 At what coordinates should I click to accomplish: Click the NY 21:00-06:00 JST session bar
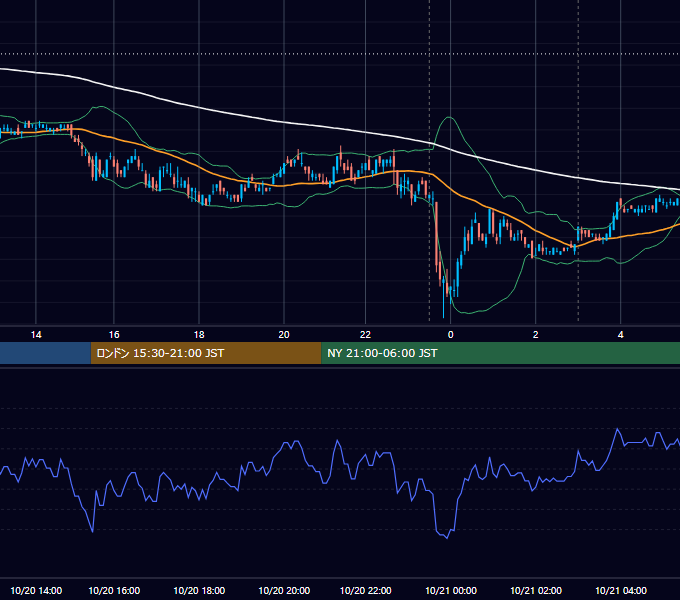(500, 353)
